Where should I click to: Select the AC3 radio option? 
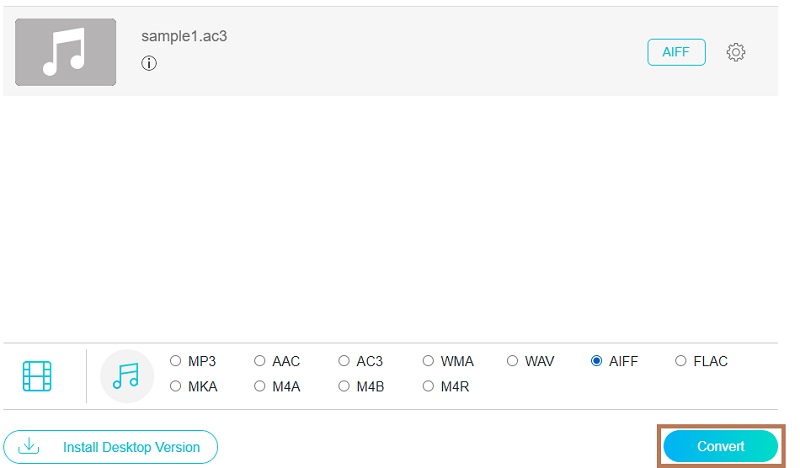coord(344,361)
